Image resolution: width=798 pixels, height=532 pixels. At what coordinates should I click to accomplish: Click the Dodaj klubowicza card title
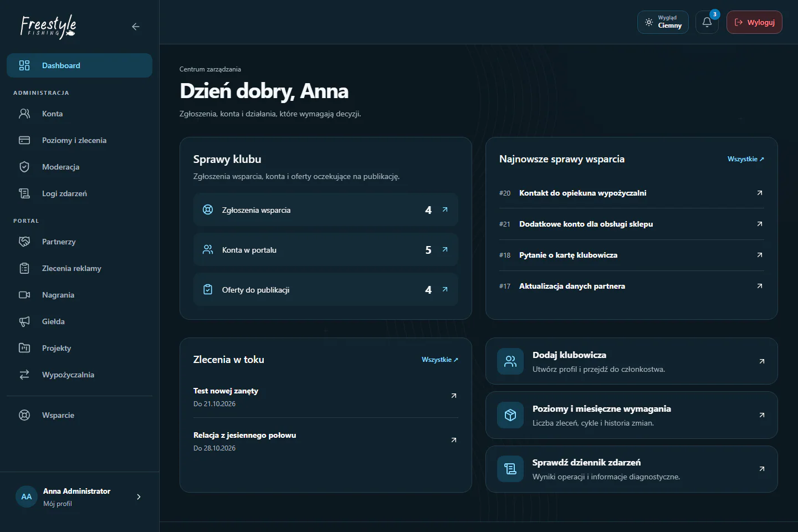[569, 355]
